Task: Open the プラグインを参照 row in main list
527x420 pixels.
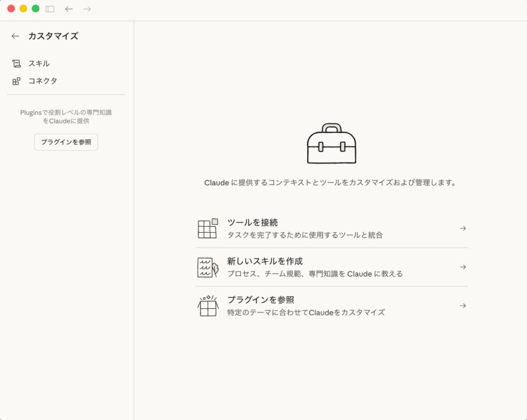Action: pyautogui.click(x=260, y=300)
